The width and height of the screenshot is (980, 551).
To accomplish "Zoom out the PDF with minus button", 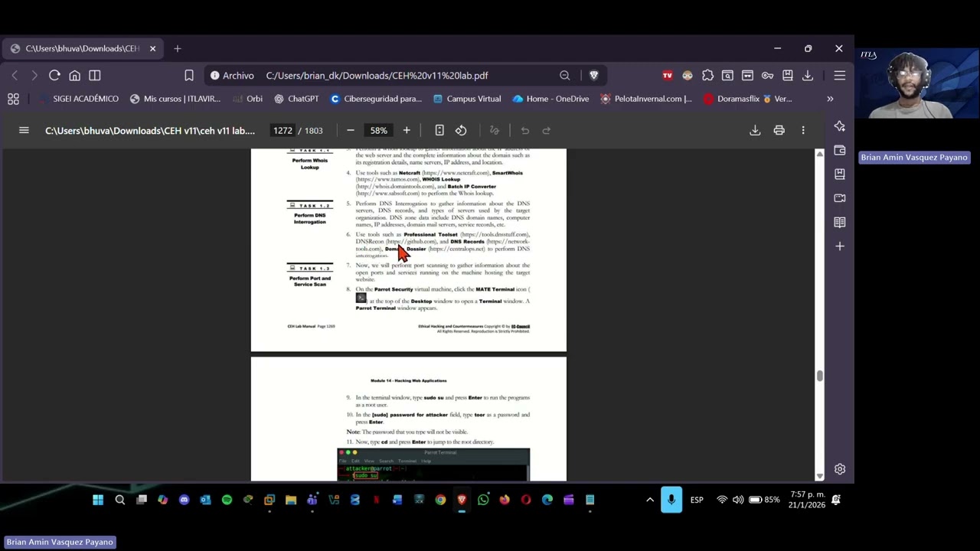I will click(350, 131).
